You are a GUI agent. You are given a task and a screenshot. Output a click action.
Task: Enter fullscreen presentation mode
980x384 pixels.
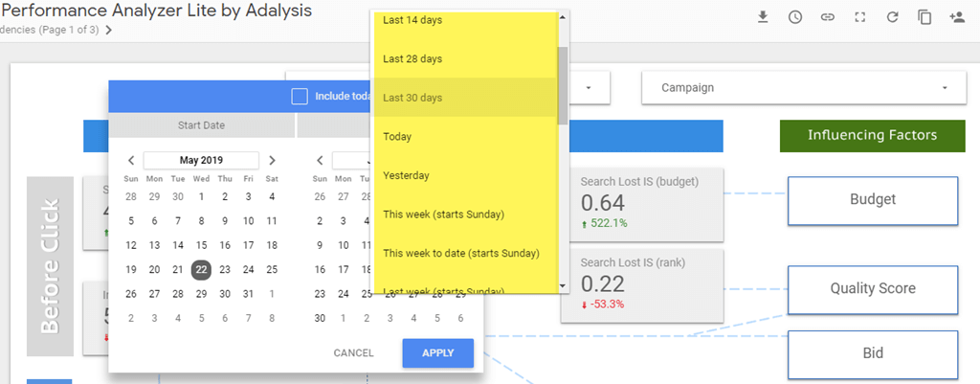point(860,17)
